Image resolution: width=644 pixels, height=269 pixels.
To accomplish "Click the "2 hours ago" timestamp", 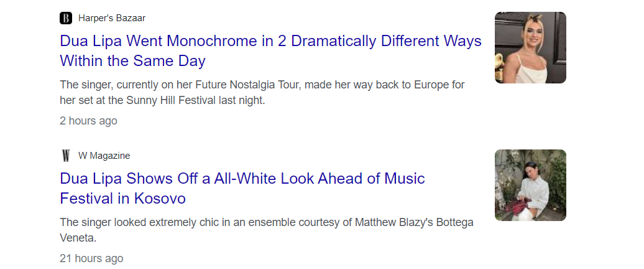I will coord(88,121).
